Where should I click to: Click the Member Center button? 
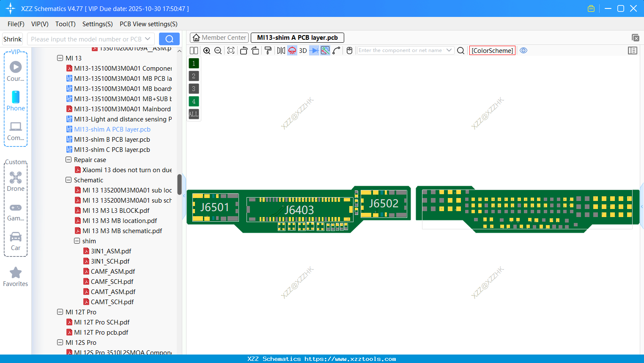pos(219,38)
